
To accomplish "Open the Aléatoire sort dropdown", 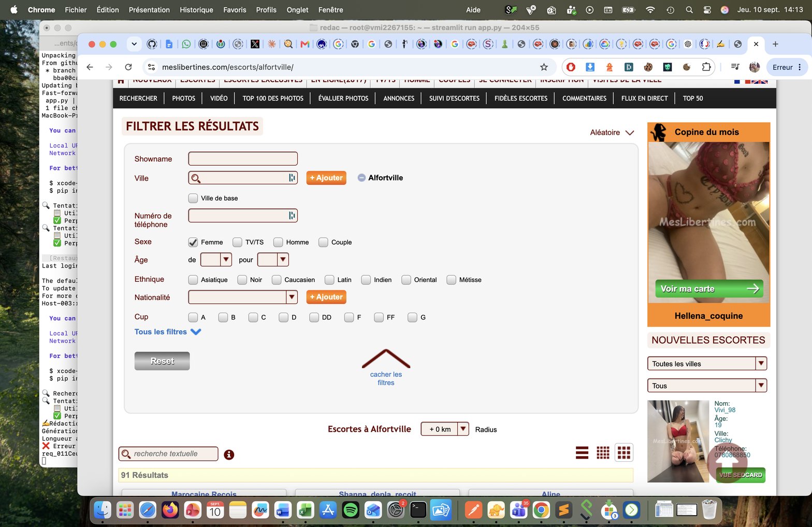I will tap(612, 133).
